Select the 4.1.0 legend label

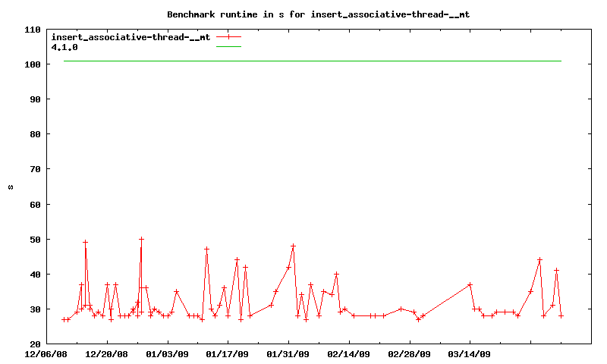(x=64, y=47)
